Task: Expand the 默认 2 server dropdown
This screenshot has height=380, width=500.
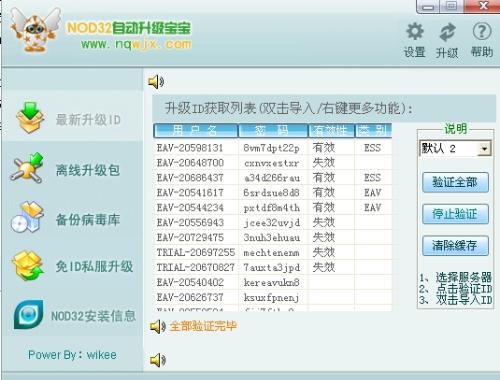Action: pos(484,148)
